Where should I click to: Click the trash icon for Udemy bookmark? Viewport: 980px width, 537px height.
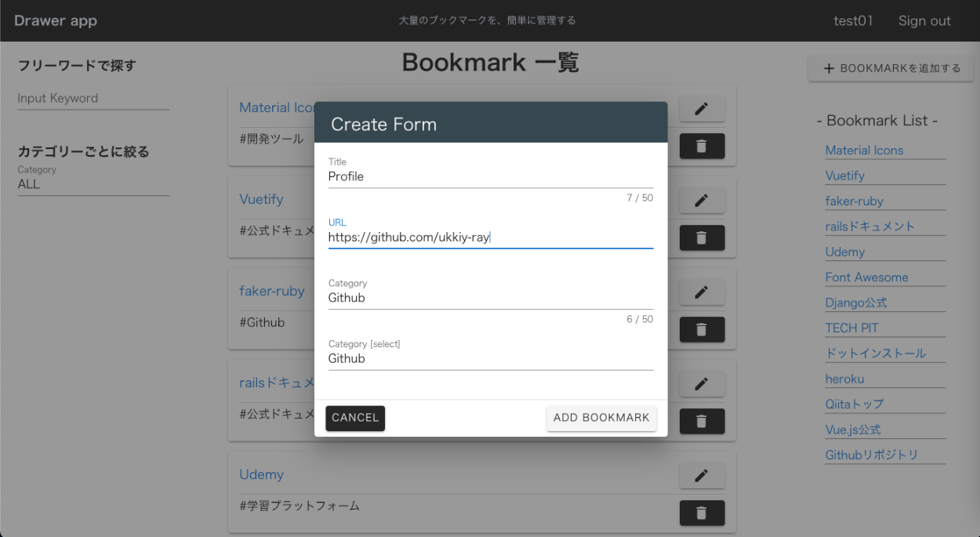tap(701, 513)
